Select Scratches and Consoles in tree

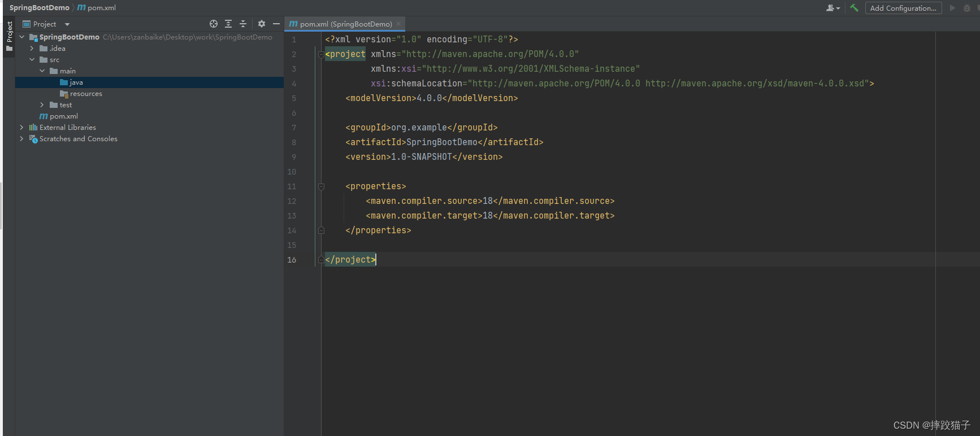[x=149, y=139]
